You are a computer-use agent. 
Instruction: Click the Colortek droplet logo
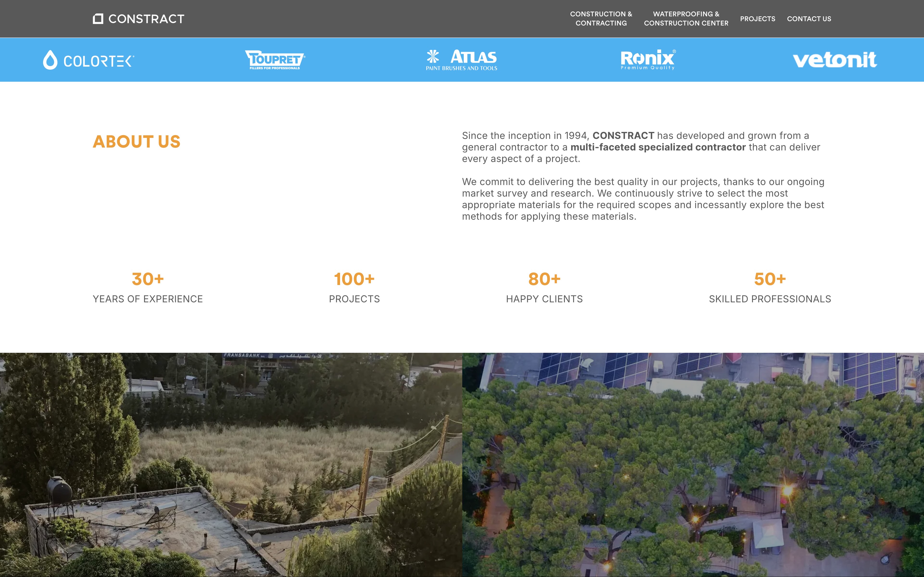[50, 60]
